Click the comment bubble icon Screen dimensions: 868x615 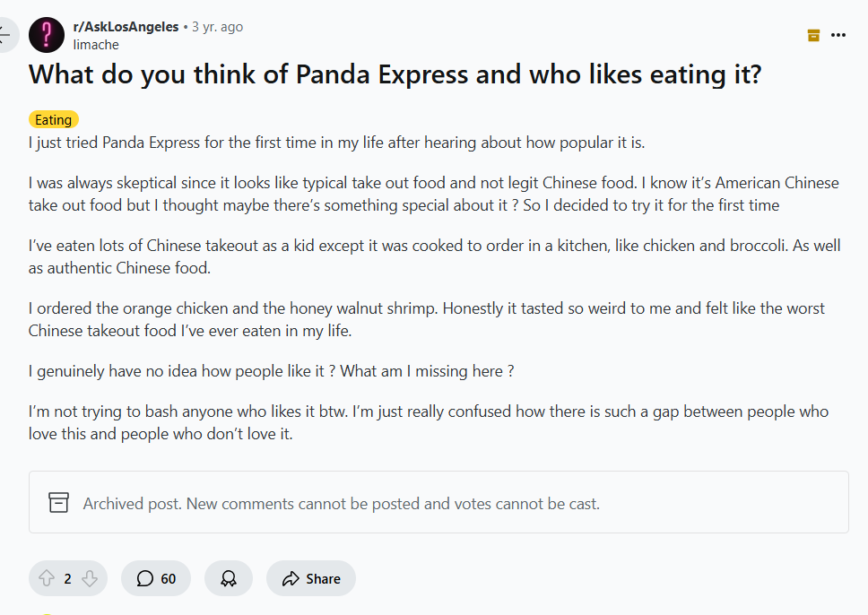[x=145, y=578]
